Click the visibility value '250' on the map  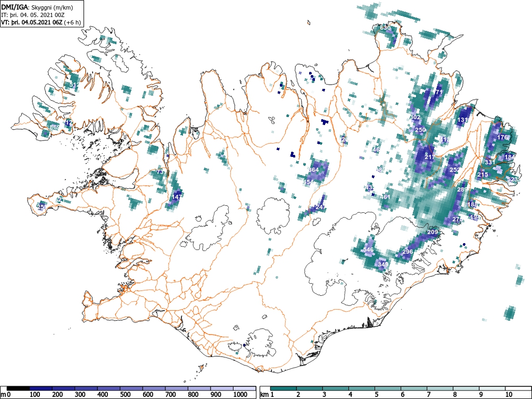click(420, 130)
